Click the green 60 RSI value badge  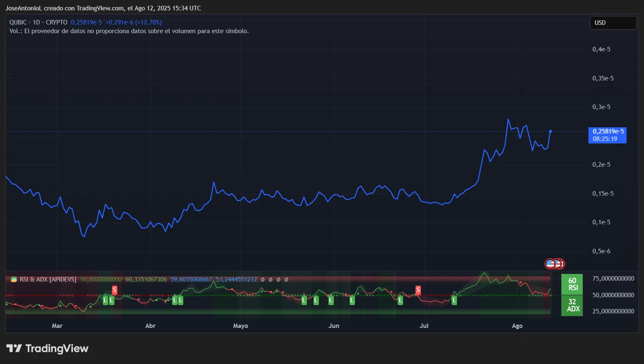pos(572,284)
